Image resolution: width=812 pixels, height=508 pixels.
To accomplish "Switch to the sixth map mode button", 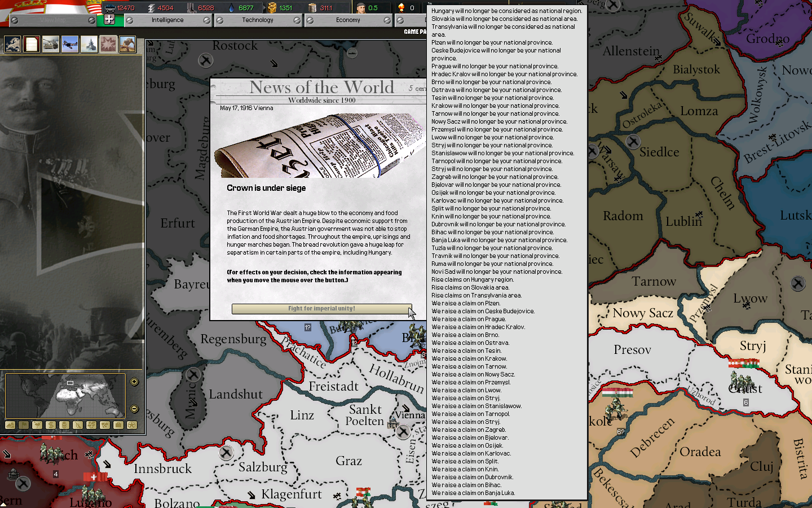I will (x=78, y=425).
